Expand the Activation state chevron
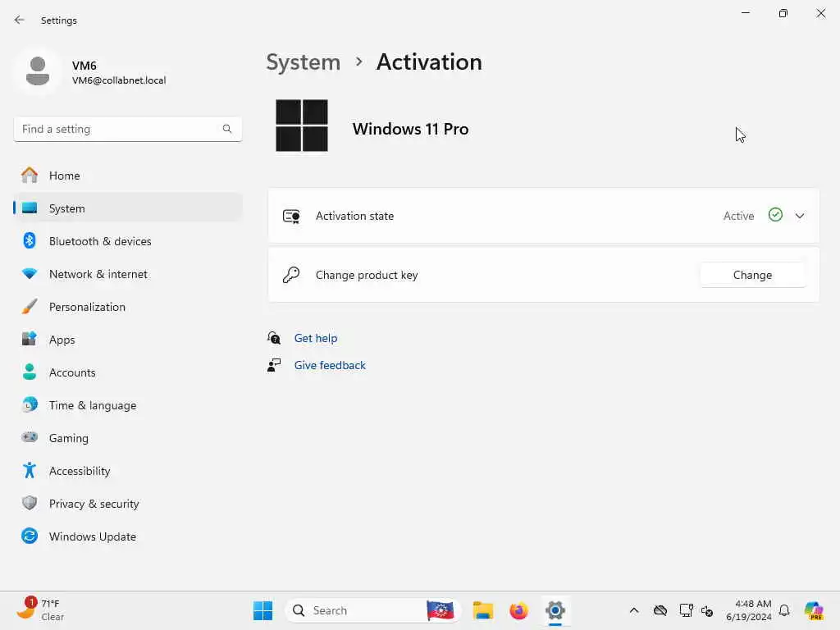Viewport: 840px width, 630px height. tap(799, 216)
